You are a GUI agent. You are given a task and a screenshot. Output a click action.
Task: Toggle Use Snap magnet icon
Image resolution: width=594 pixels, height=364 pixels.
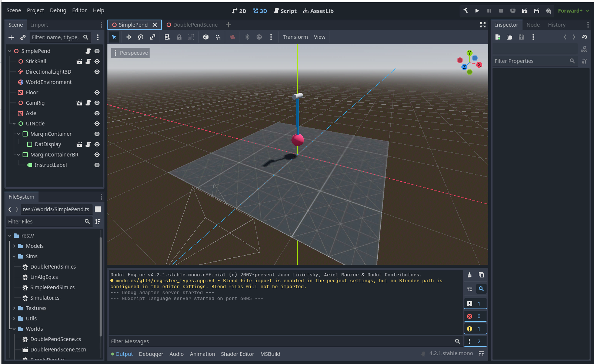(x=218, y=37)
